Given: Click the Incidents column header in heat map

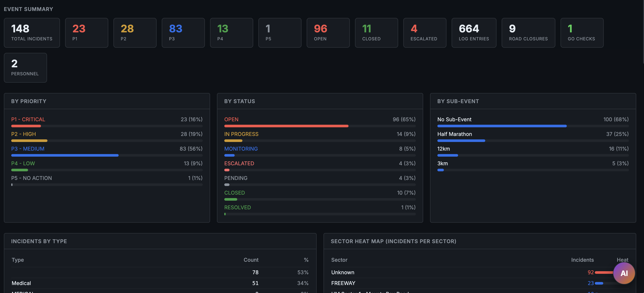Looking at the screenshot, I should [582, 260].
